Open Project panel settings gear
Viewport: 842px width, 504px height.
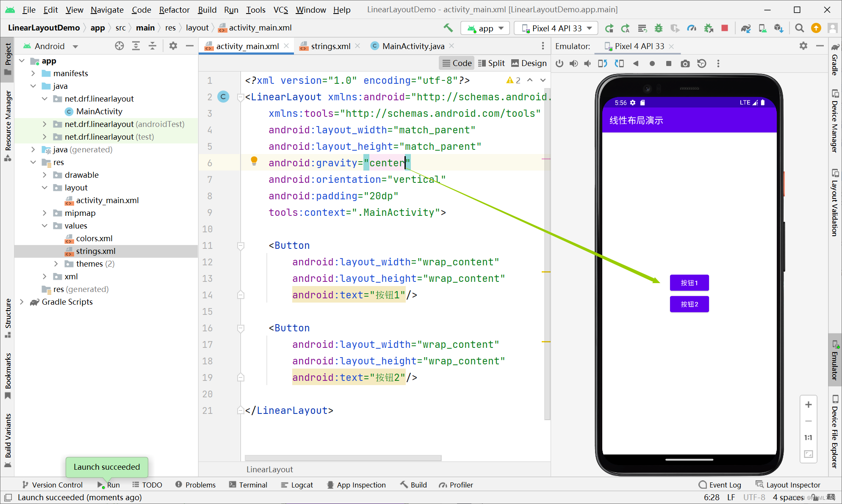[173, 46]
